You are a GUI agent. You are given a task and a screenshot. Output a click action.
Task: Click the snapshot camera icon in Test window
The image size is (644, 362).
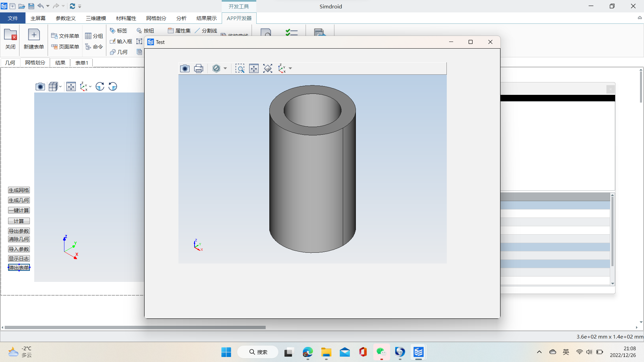tap(185, 69)
